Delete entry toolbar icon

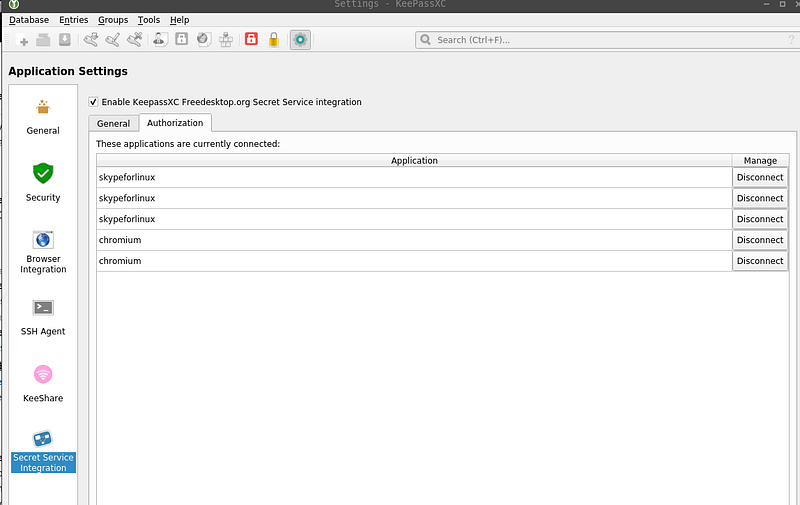tap(134, 40)
